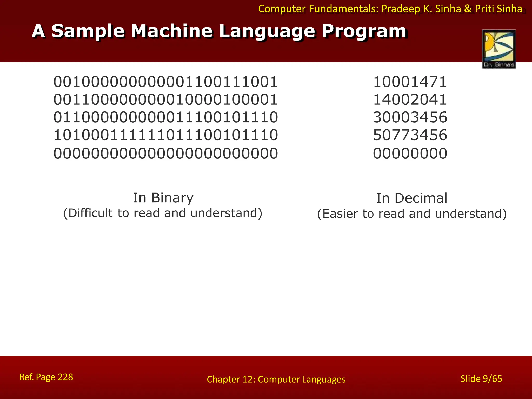Select the slide title 'A Sample Machine Language Program'
The height and width of the screenshot is (399, 532).
pos(220,31)
